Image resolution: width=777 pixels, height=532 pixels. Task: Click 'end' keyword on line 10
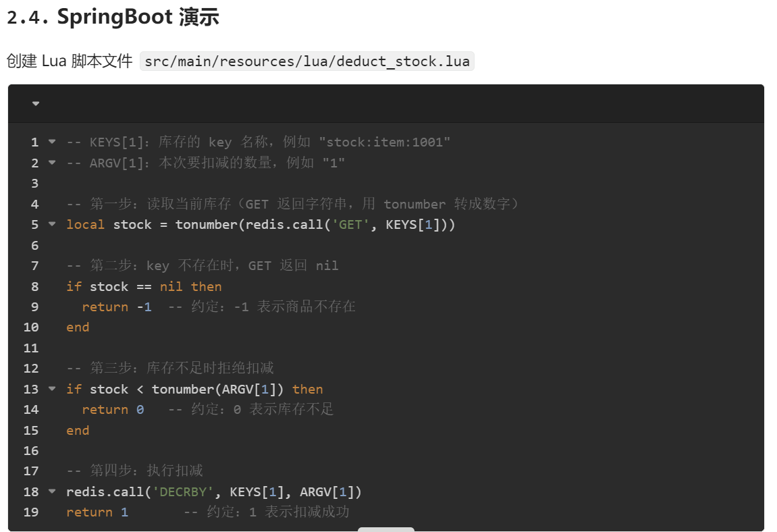coord(78,327)
